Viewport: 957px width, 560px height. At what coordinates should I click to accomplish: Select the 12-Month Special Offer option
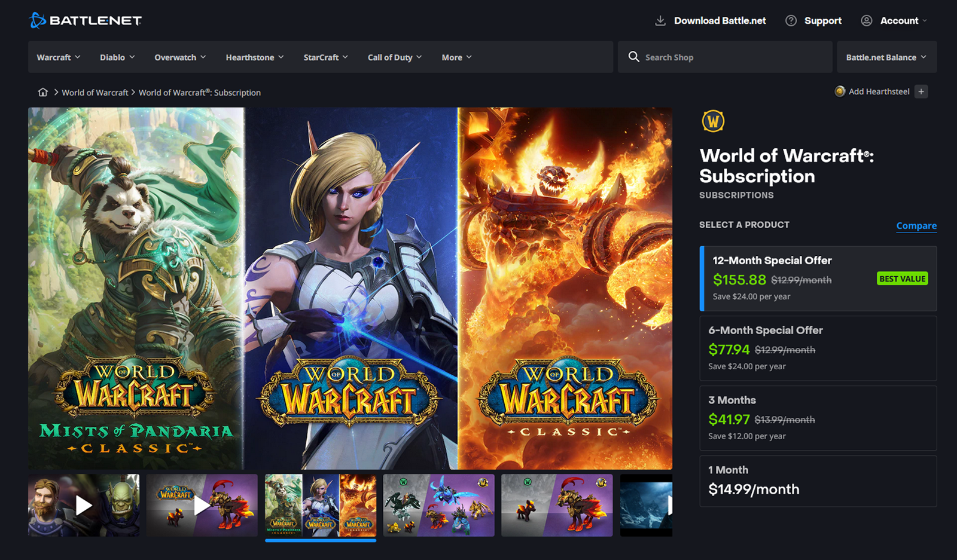tap(818, 279)
